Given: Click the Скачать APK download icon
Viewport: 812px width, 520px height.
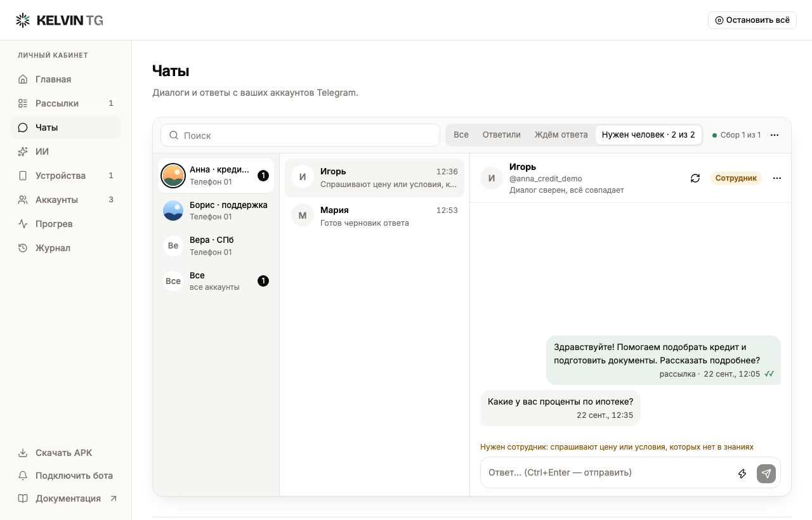Looking at the screenshot, I should point(23,453).
